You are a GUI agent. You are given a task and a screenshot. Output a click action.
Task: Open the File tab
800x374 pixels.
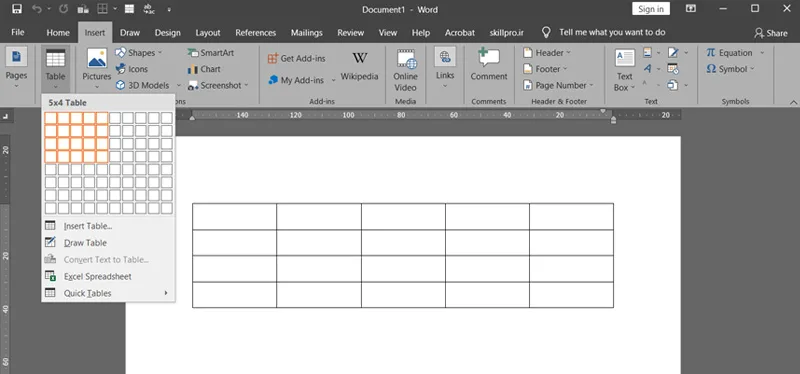pyautogui.click(x=18, y=32)
